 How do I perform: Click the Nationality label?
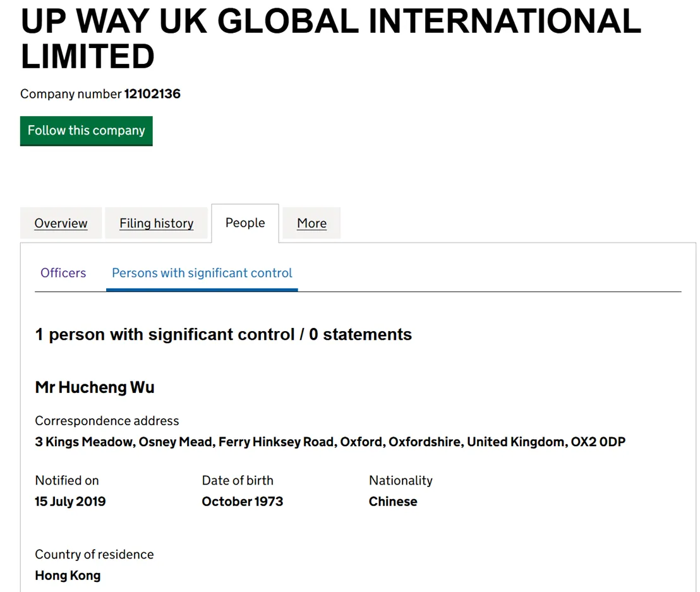pyautogui.click(x=401, y=480)
